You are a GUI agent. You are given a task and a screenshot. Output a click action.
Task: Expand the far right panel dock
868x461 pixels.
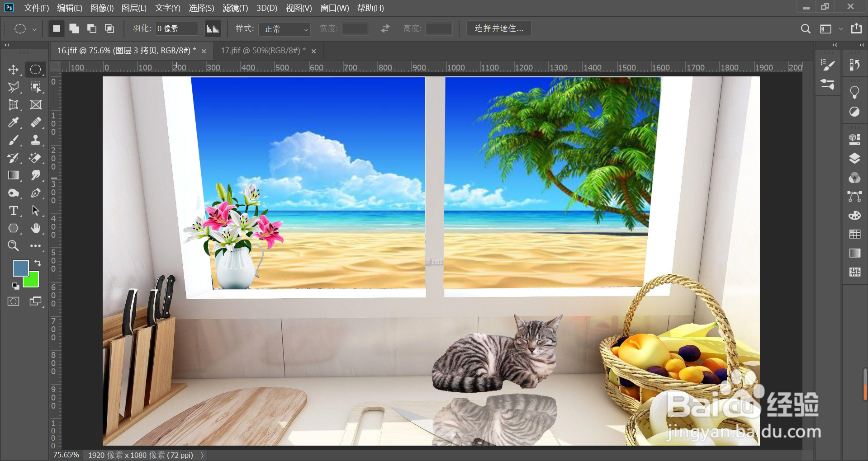[862, 45]
